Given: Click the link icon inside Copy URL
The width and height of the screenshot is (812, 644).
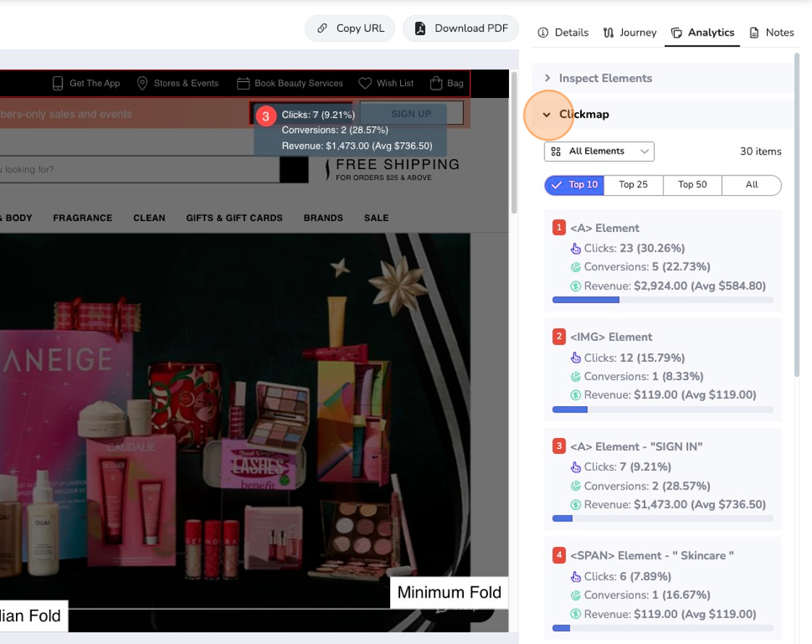Looking at the screenshot, I should point(322,28).
